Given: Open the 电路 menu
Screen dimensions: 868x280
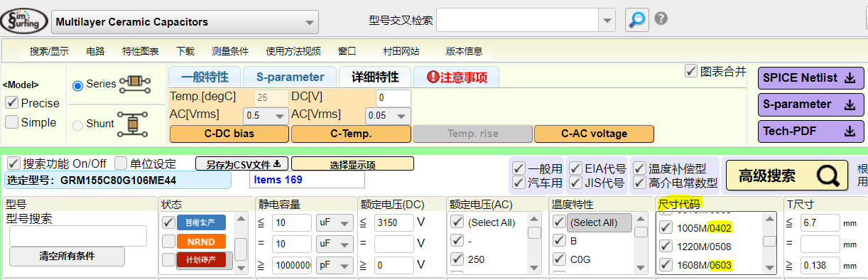Looking at the screenshot, I should [x=95, y=51].
